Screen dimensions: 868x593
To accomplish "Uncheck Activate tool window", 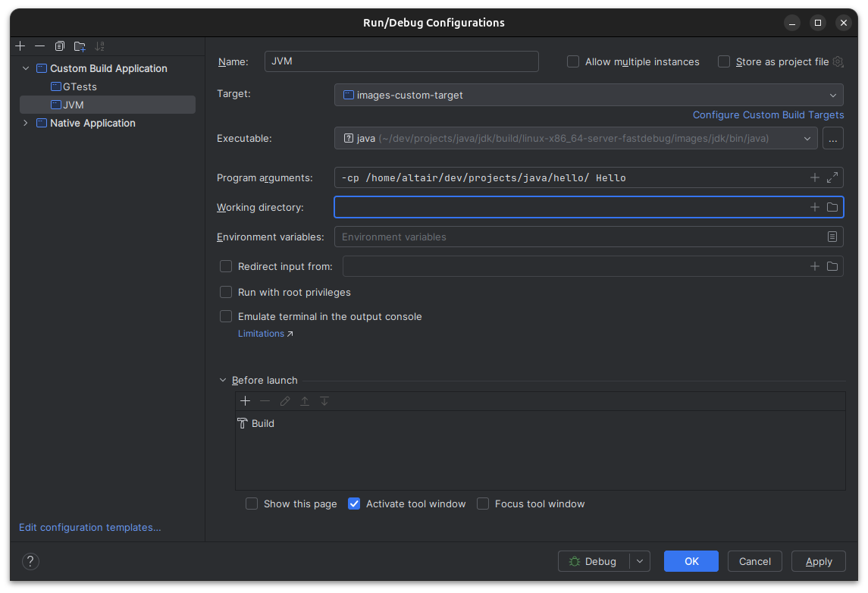I will point(354,504).
